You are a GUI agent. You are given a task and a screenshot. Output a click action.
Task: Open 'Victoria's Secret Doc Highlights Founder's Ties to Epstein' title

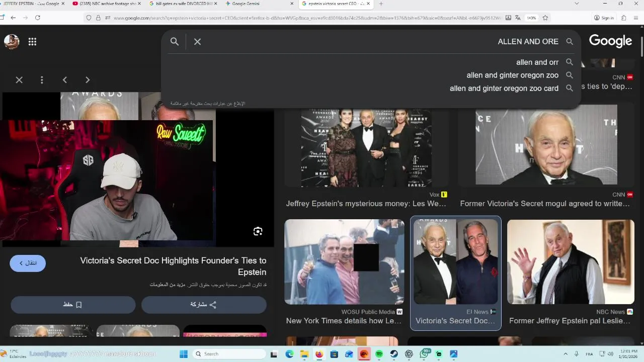[173, 266]
